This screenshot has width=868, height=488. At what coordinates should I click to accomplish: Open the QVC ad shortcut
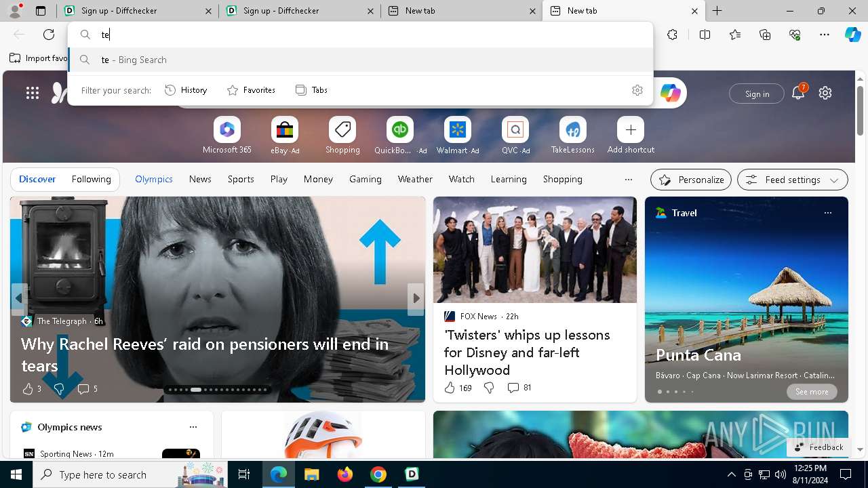tap(515, 136)
